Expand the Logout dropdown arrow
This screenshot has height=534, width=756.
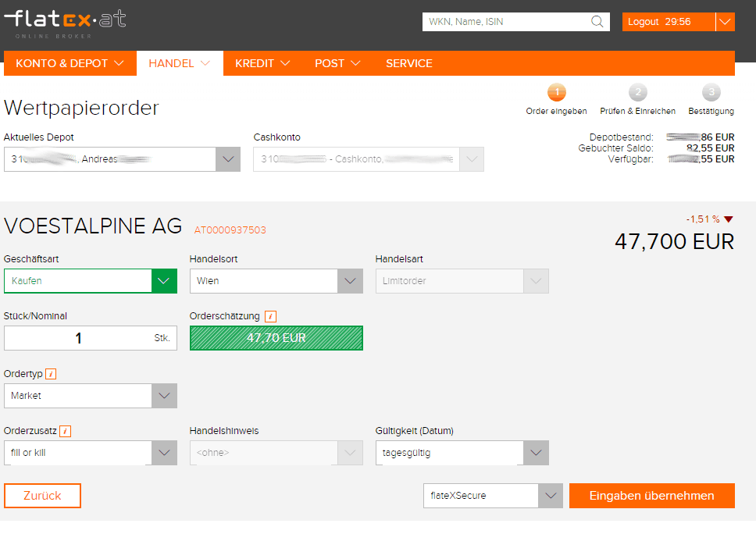point(725,22)
